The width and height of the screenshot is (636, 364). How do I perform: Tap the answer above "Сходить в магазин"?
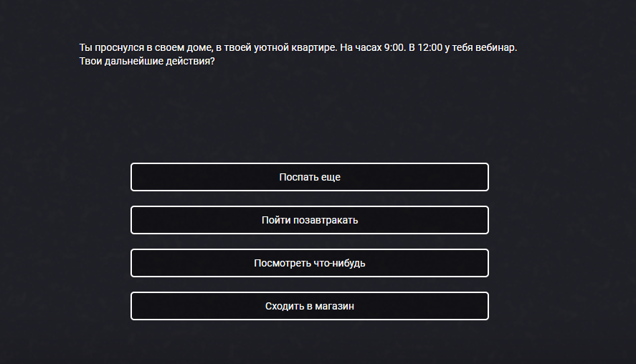click(310, 263)
